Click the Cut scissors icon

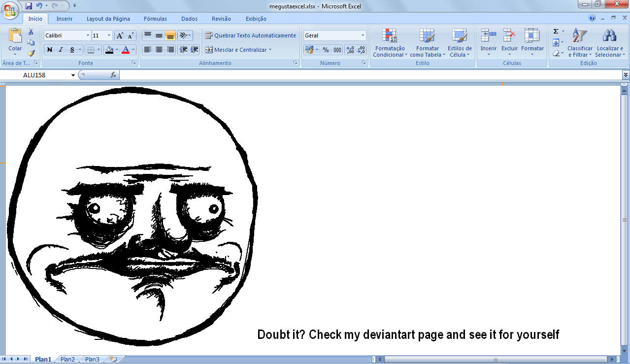tap(31, 32)
